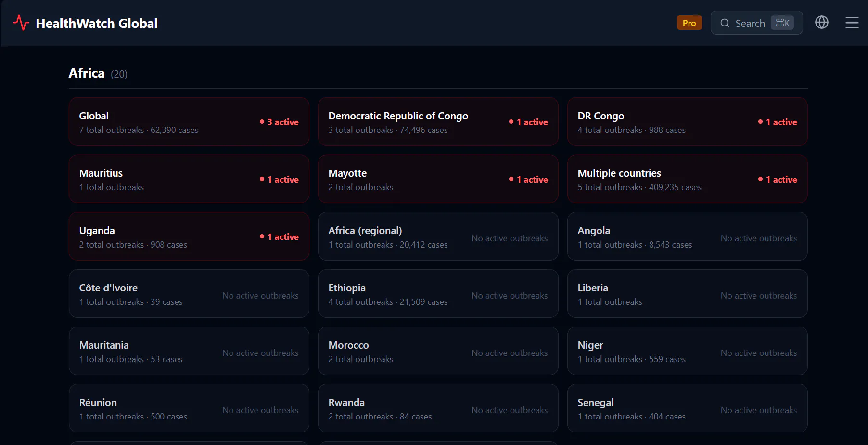Open the Ethiopia card
This screenshot has height=445, width=868.
click(438, 293)
